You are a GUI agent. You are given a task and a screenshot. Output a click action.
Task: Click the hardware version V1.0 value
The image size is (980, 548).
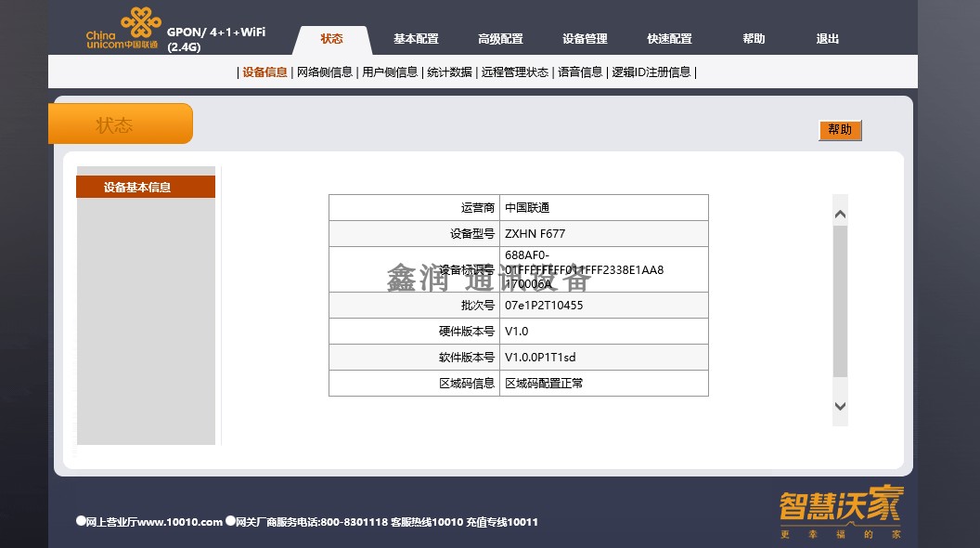(x=516, y=332)
